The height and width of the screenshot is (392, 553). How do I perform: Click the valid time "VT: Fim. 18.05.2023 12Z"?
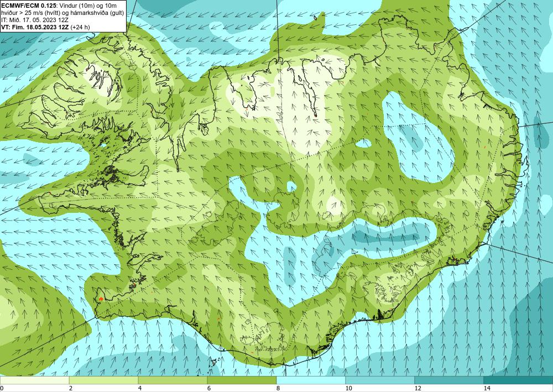coord(35,27)
